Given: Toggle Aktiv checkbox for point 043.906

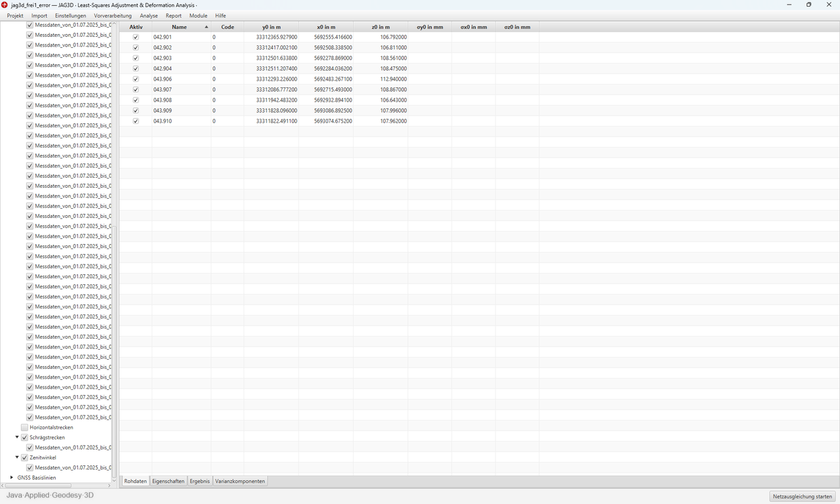Looking at the screenshot, I should [x=136, y=79].
